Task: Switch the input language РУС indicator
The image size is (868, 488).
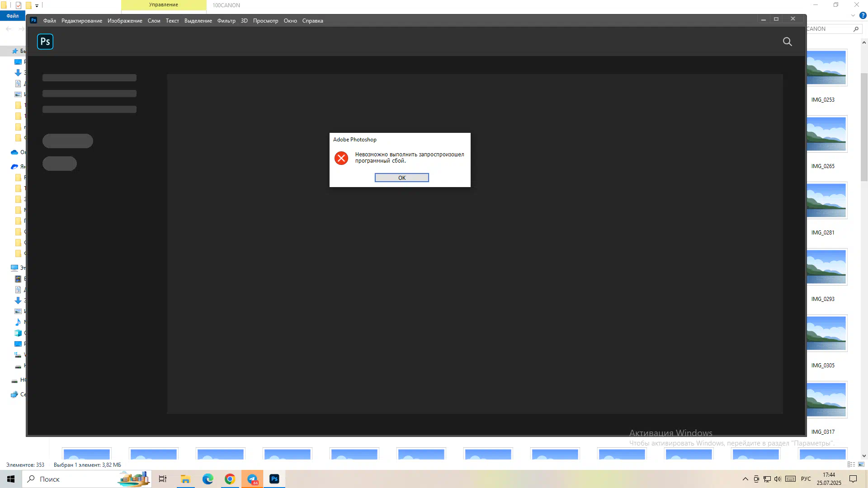Action: click(806, 479)
